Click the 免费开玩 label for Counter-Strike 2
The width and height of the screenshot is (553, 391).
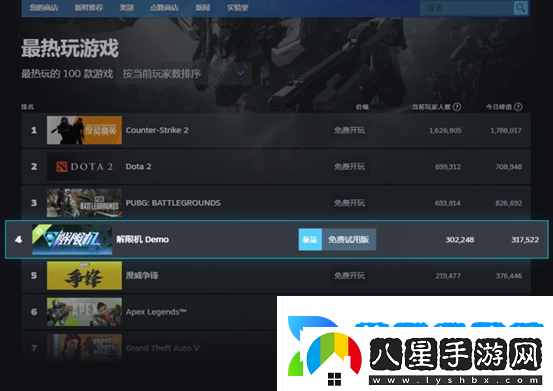(350, 130)
